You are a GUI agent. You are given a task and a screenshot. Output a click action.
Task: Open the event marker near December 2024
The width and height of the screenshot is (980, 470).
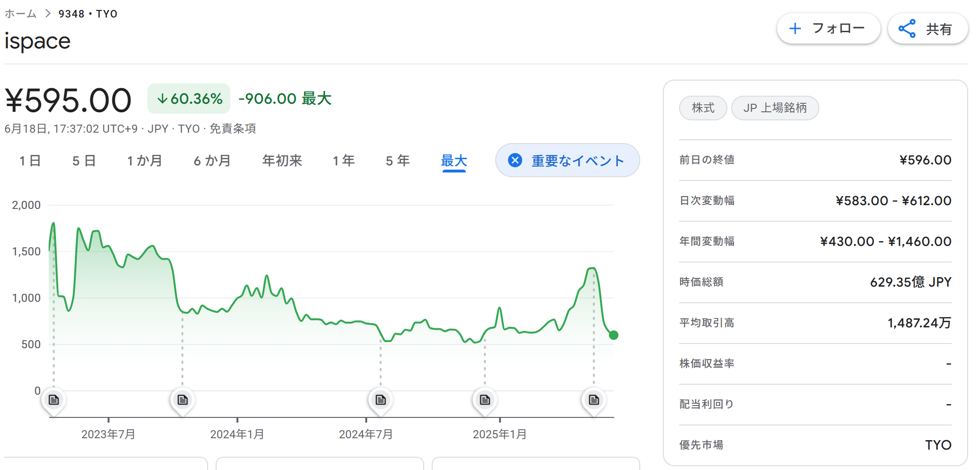pos(485,400)
